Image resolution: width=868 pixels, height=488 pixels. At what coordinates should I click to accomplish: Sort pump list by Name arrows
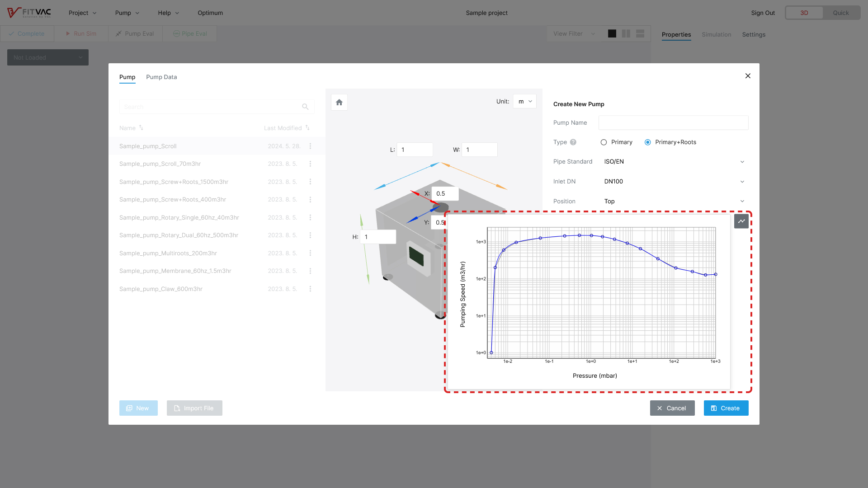pos(141,128)
